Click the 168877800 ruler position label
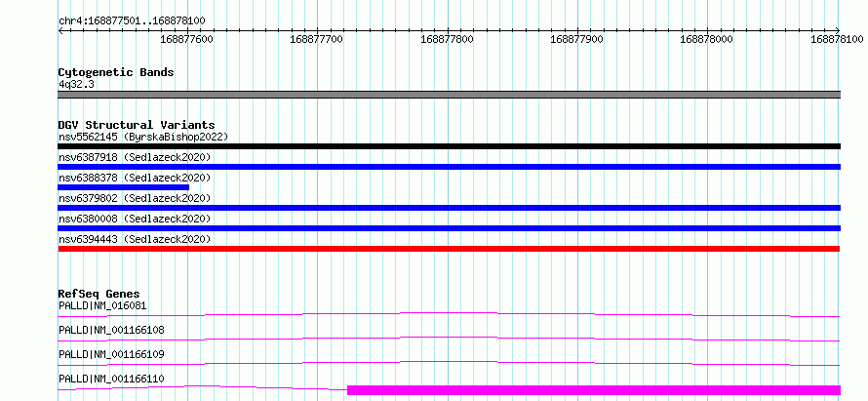Screen dimensions: 868x401 coord(448,39)
